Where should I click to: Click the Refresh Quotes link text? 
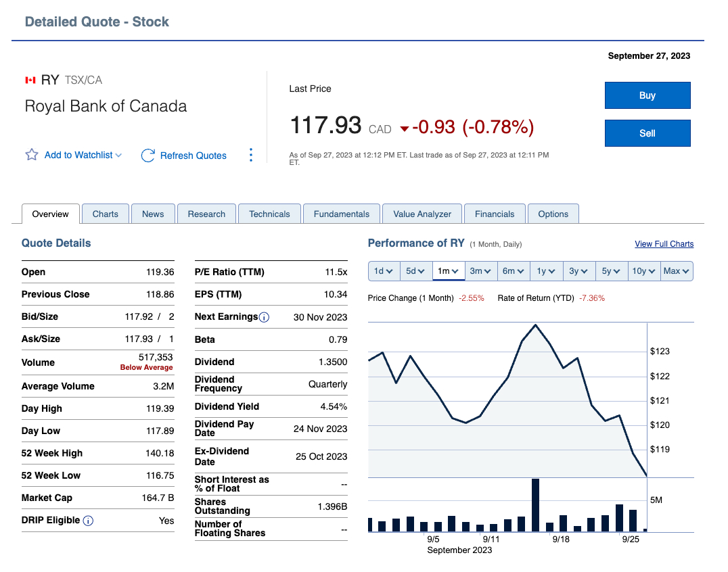pyautogui.click(x=193, y=156)
